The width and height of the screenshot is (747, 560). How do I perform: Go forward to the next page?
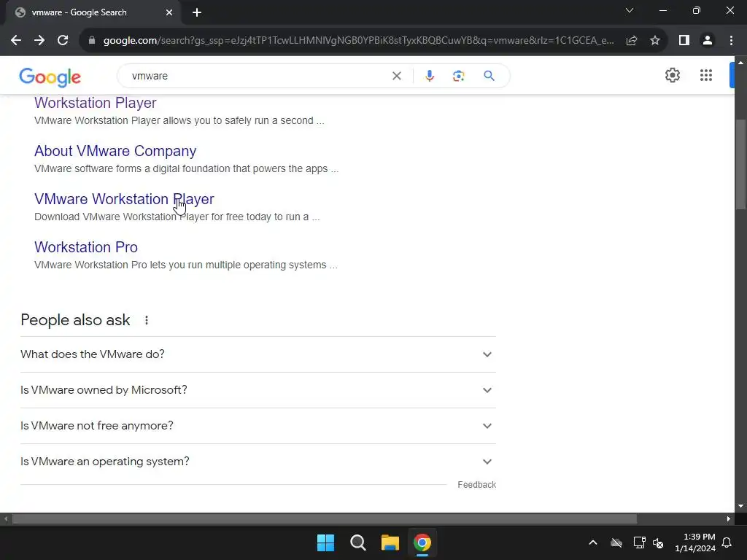coord(39,41)
